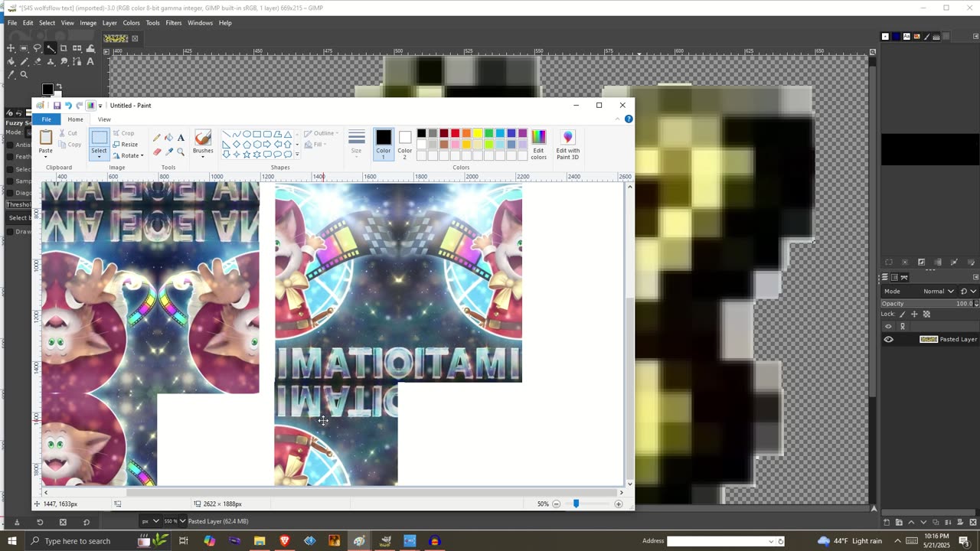This screenshot has width=980, height=551.
Task: Toggle GIMP Sample merged checkbox
Action: coord(10,181)
